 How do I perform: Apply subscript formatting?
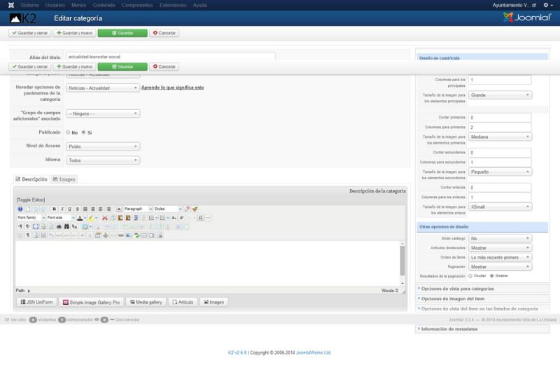[174, 218]
